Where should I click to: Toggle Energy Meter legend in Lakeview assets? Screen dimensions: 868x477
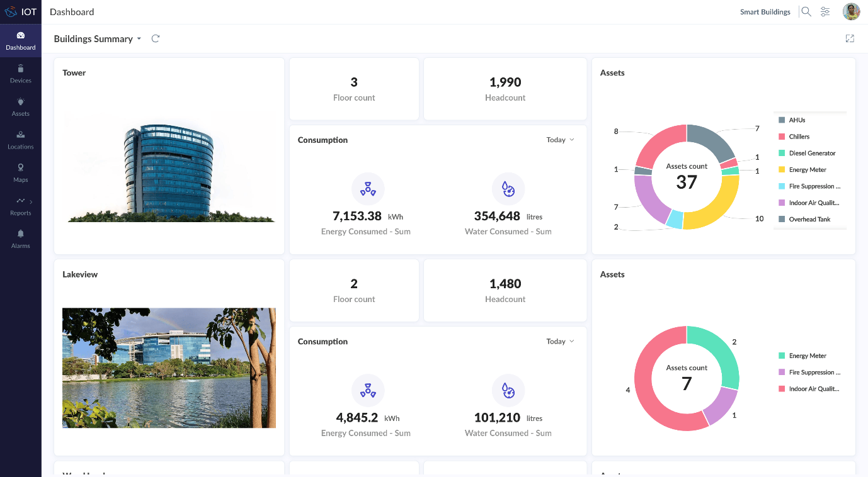tap(807, 356)
